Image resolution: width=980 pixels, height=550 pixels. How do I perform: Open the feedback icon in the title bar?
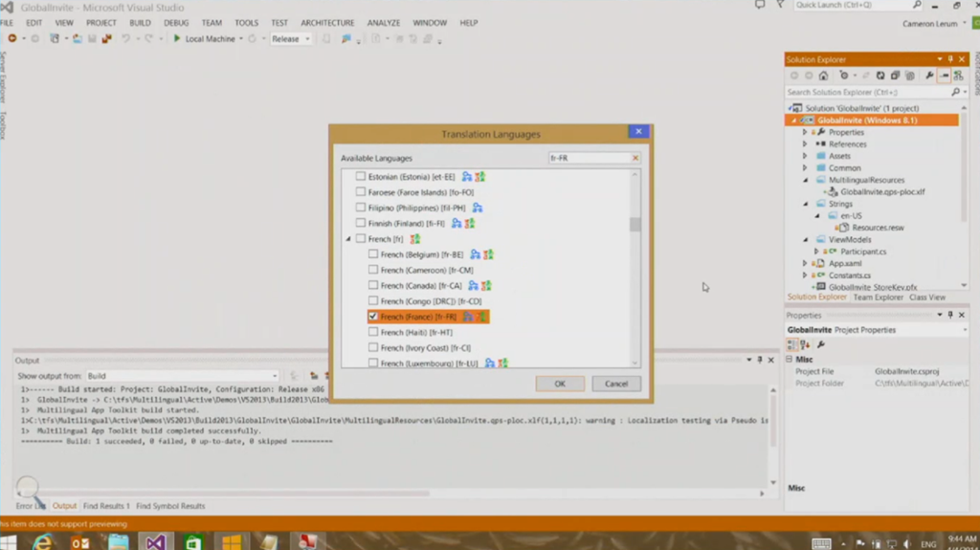[759, 5]
